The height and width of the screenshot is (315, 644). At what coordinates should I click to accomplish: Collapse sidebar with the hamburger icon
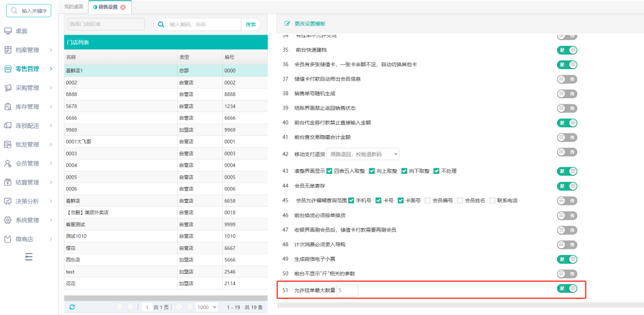coord(29,257)
